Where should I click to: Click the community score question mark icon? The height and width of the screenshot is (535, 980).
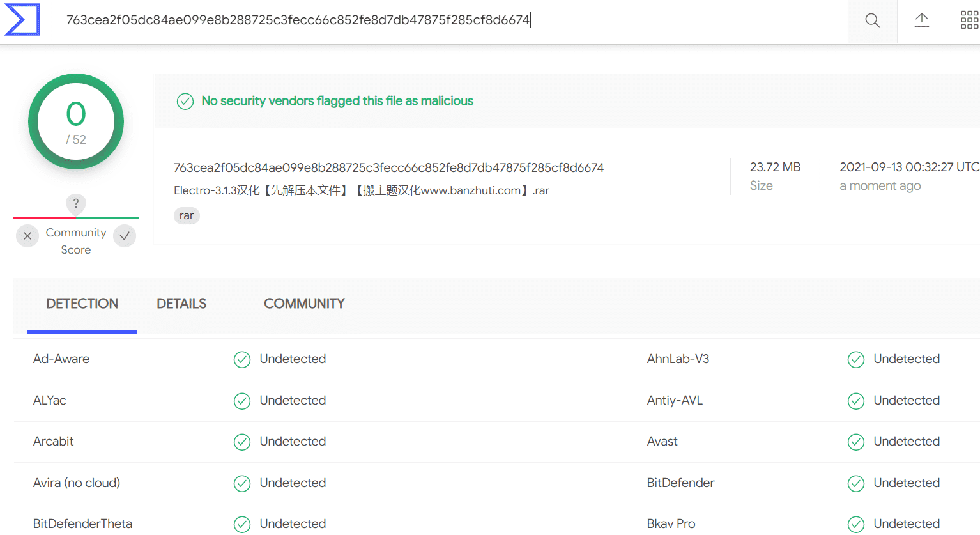point(76,203)
